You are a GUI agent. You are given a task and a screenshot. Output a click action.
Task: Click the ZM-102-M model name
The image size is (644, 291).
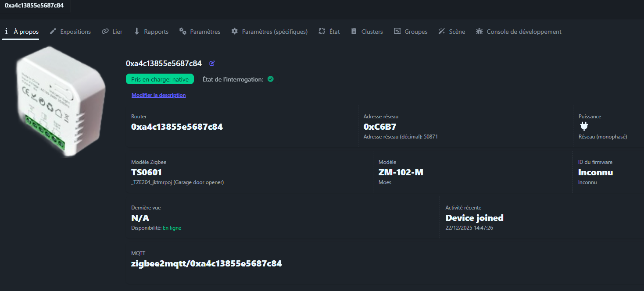[x=401, y=172]
